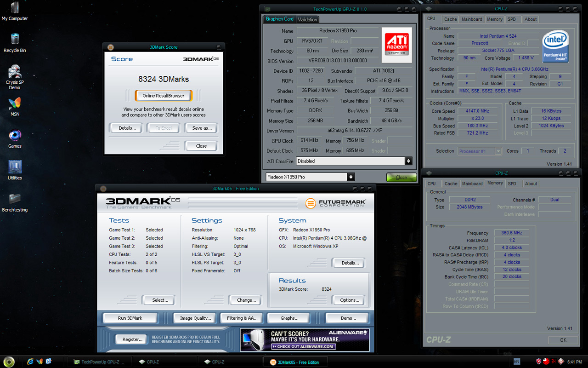This screenshot has width=588, height=368.
Task: Click the Core Speed 4147.0 MHz value
Action: tap(476, 111)
